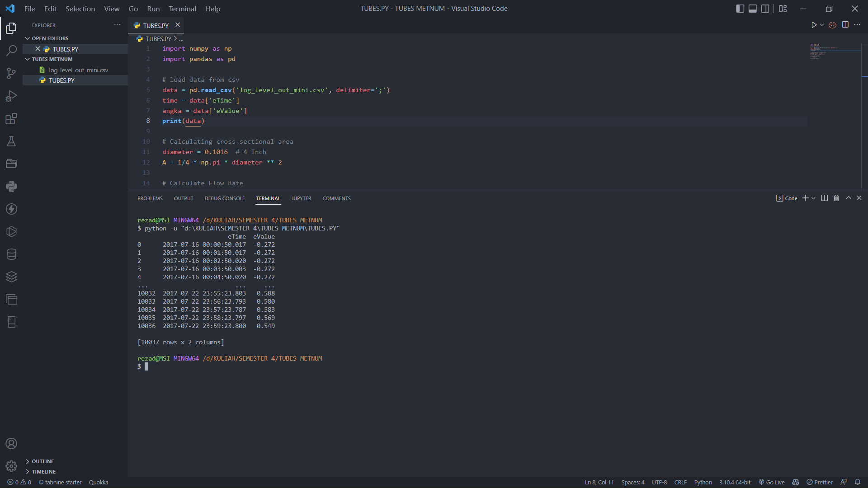Viewport: 868px width, 488px height.
Task: Kill the terminal with the trash icon
Action: (x=836, y=198)
